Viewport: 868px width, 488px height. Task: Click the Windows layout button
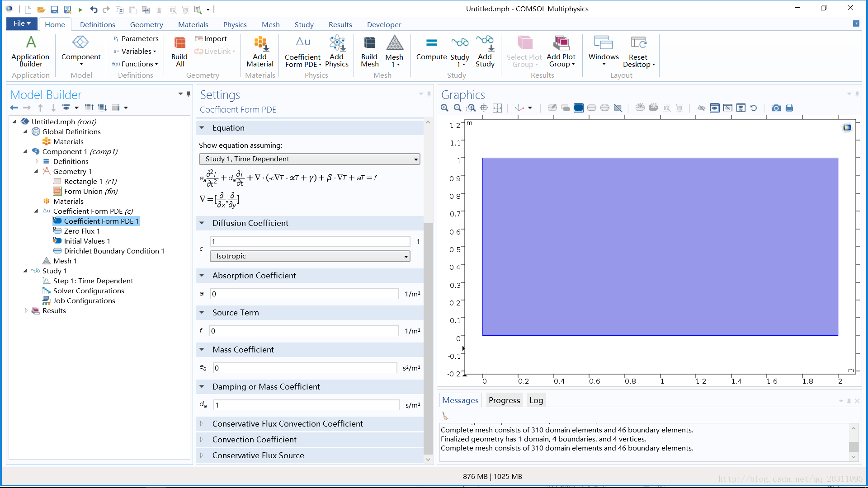604,51
